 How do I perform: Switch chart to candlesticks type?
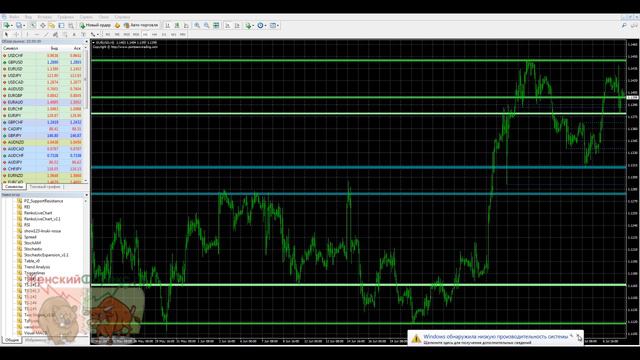pyautogui.click(x=177, y=25)
